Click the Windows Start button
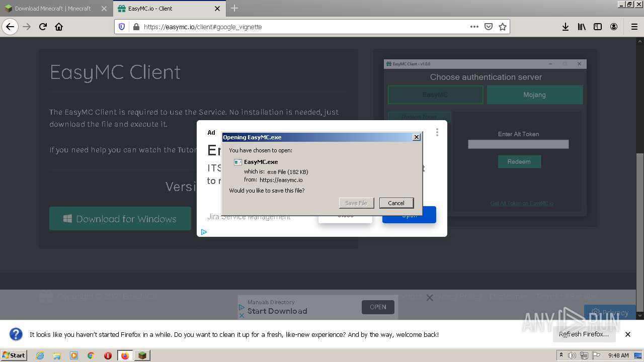Viewport: 644px width, 362px height. [14, 355]
